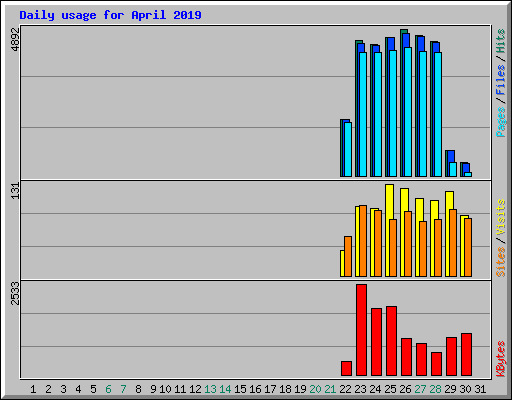Click the orange Sites legend label
Image resolution: width=512 pixels, height=400 pixels.
(501, 262)
